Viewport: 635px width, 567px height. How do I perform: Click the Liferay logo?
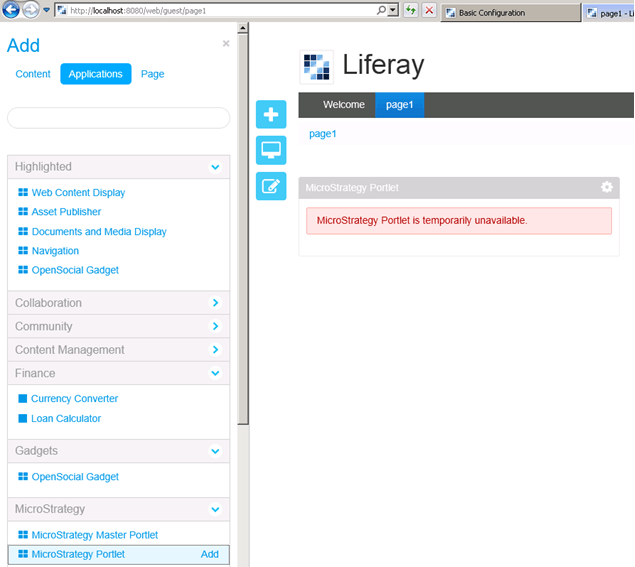point(317,66)
